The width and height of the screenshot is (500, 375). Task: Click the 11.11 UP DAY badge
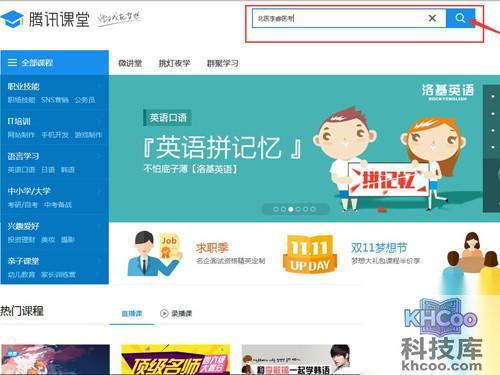click(x=310, y=254)
